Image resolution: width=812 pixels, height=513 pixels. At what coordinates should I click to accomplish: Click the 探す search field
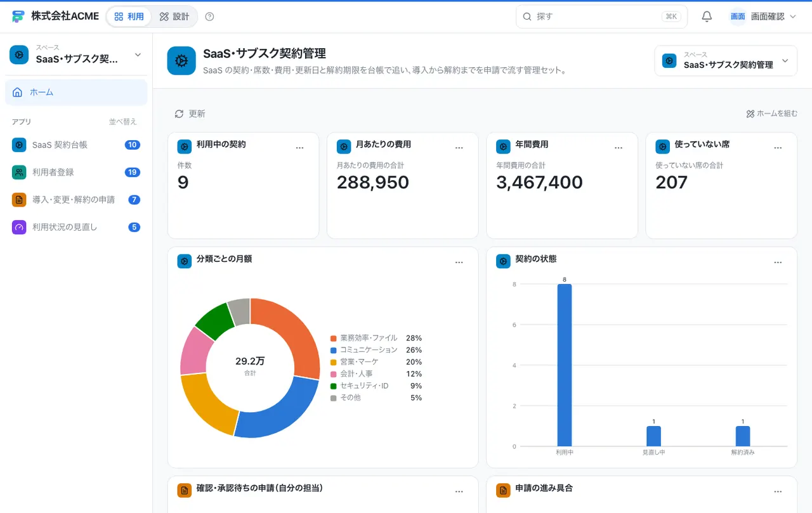coord(601,16)
